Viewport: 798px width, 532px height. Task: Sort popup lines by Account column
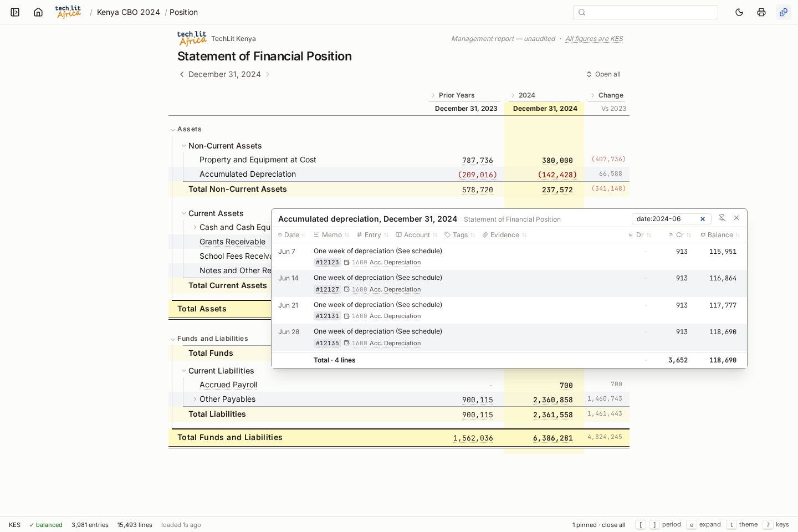click(416, 235)
